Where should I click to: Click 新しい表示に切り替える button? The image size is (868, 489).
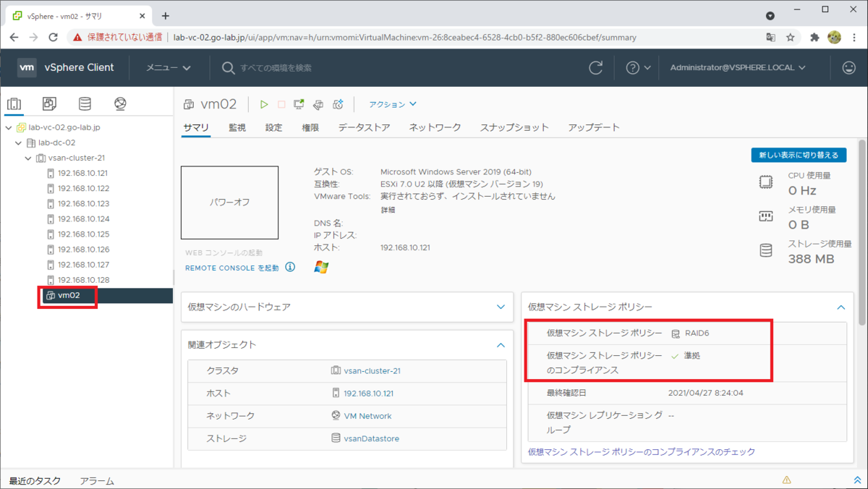pos(799,155)
